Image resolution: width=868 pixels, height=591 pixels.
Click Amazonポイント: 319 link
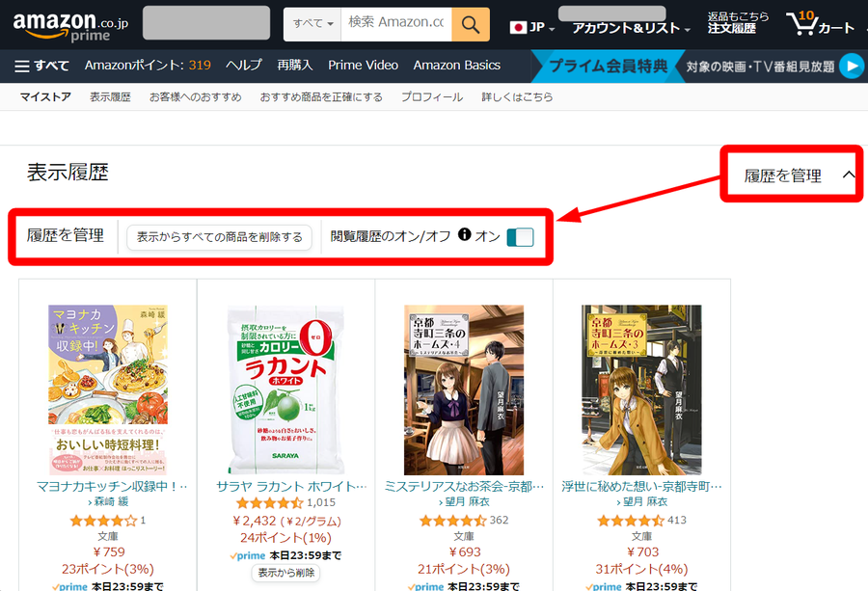[x=148, y=66]
